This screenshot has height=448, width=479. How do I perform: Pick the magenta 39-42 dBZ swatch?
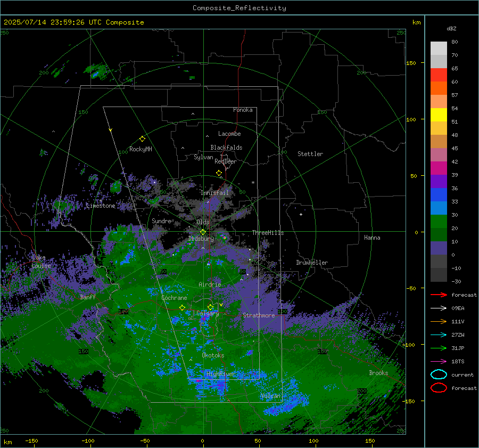[x=439, y=168]
